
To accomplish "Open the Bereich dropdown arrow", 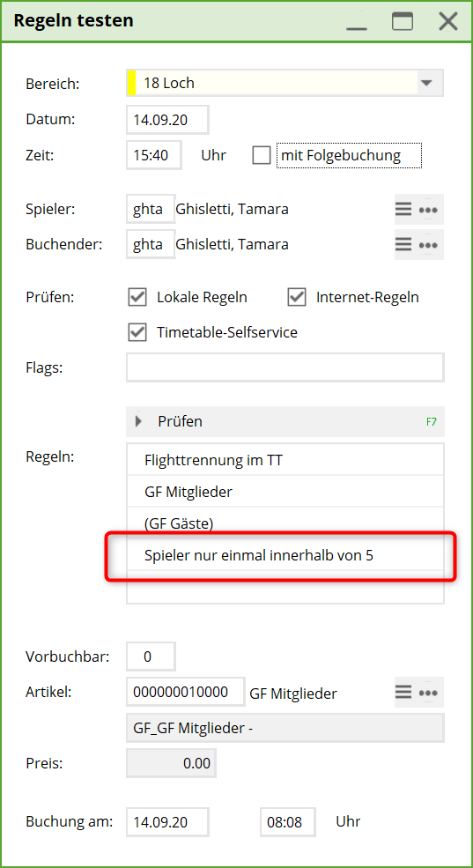I will (x=426, y=83).
